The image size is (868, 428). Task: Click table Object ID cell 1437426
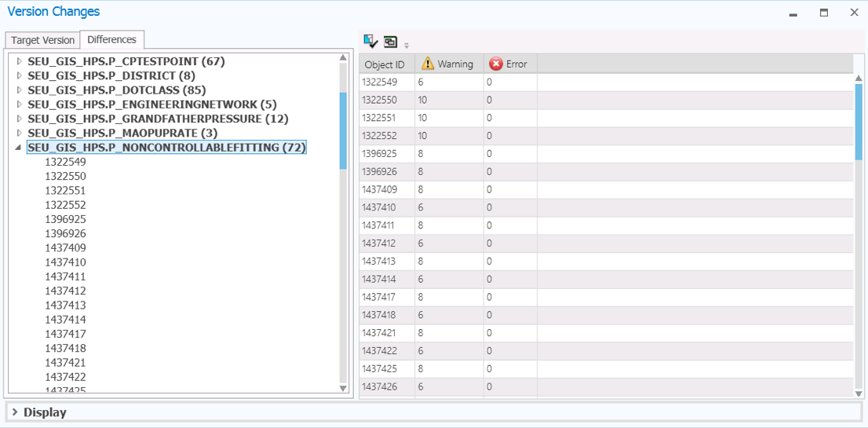pyautogui.click(x=386, y=386)
